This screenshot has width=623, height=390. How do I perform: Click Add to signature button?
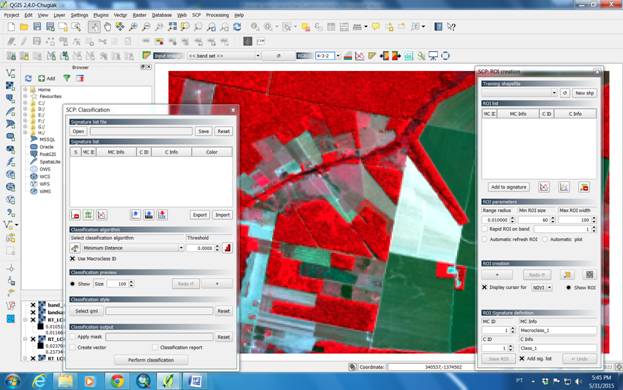pos(509,187)
